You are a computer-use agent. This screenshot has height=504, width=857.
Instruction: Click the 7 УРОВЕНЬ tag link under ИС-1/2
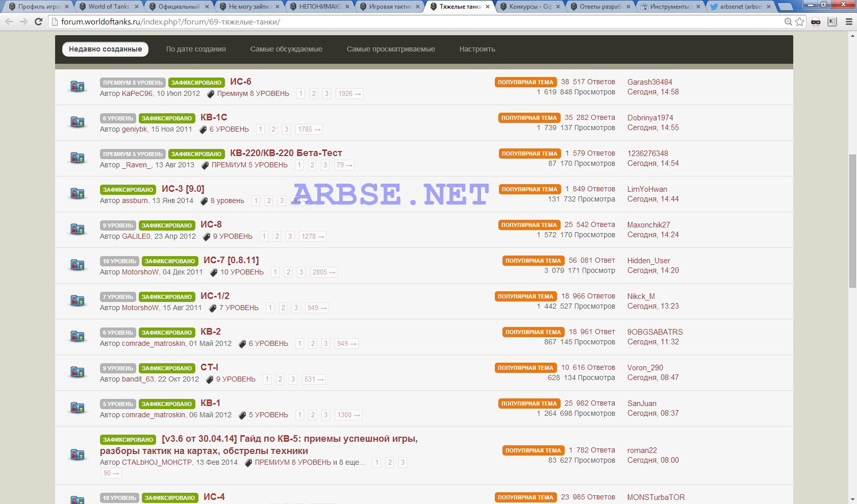(239, 308)
